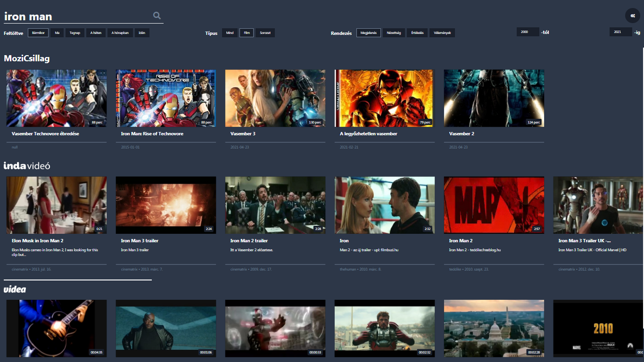Open indavideó 'Iron Man 2' red thumbnail
644x362 pixels.
(494, 205)
